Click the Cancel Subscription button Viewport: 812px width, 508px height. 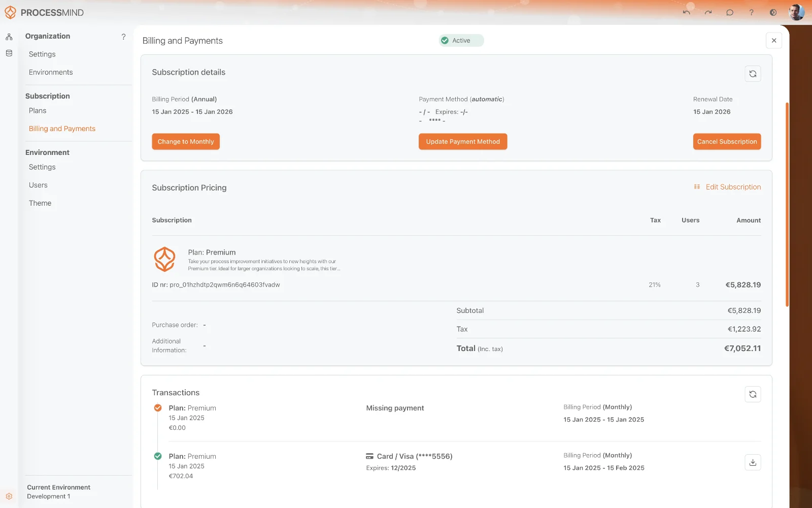pyautogui.click(x=727, y=142)
